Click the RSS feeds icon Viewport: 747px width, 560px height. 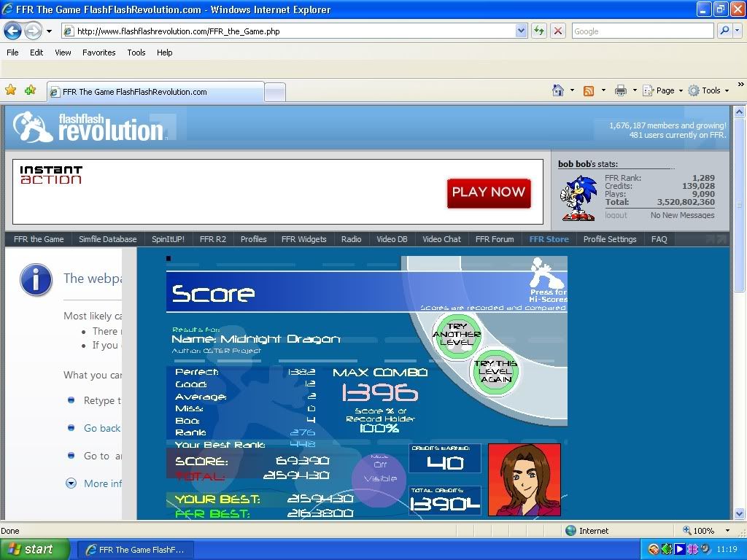589,90
